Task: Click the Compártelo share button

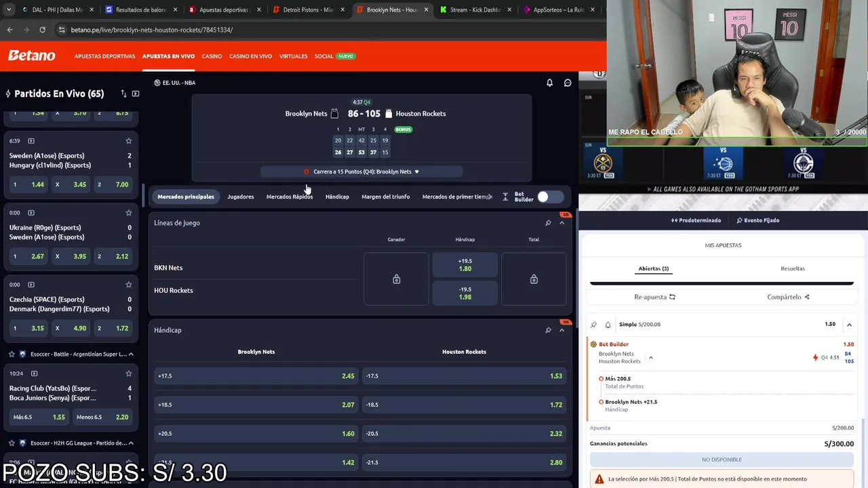Action: 788,297
